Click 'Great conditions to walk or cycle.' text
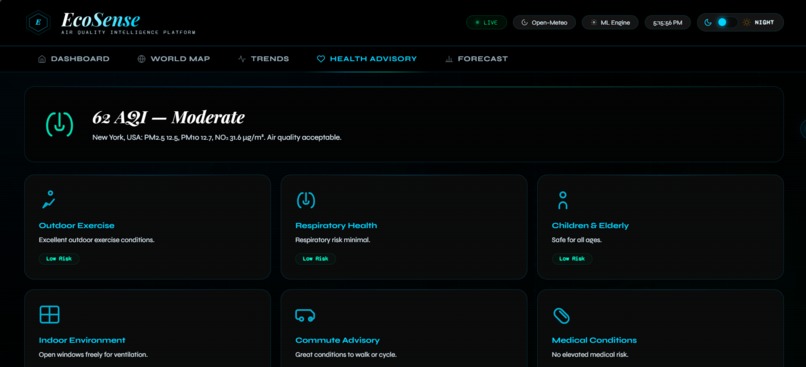Image resolution: width=806 pixels, height=367 pixels. tap(345, 355)
